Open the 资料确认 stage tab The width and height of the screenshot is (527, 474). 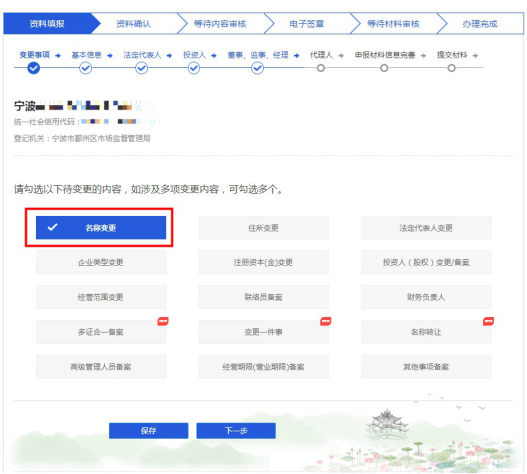pyautogui.click(x=134, y=24)
